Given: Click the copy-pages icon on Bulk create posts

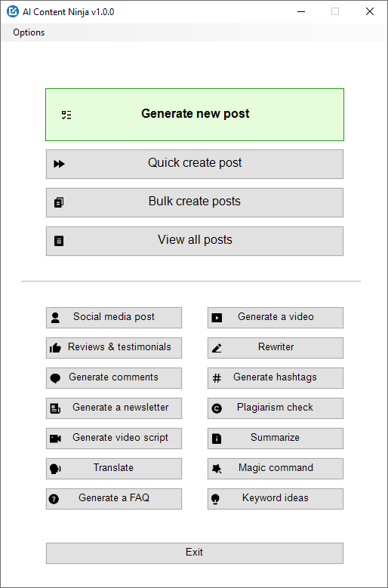Looking at the screenshot, I should pyautogui.click(x=59, y=202).
